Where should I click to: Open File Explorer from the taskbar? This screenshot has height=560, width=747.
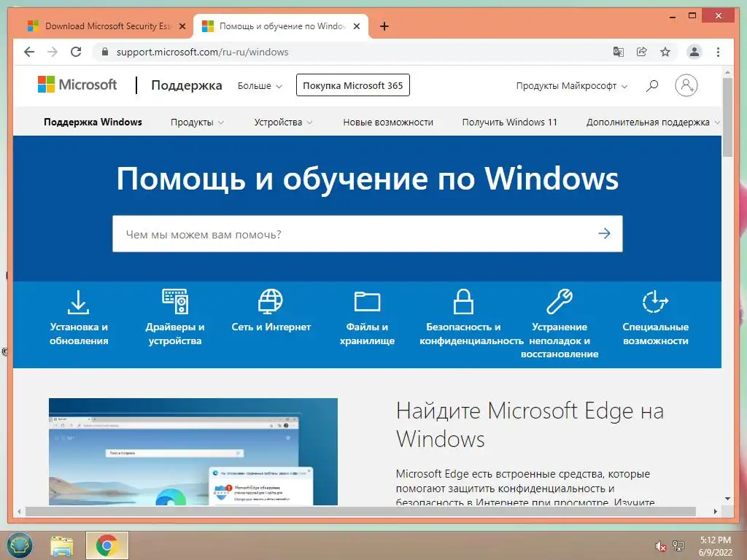(62, 545)
